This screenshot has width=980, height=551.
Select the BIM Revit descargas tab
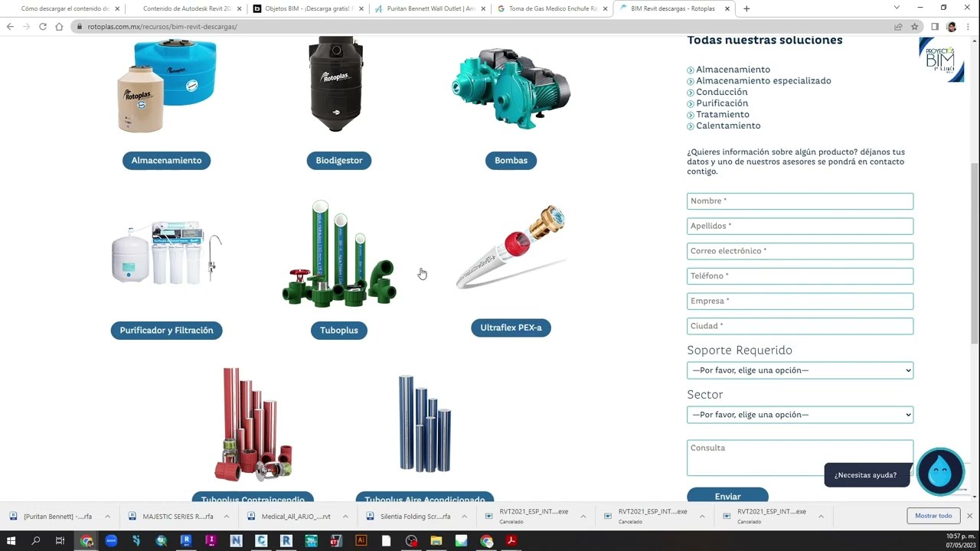[674, 9]
